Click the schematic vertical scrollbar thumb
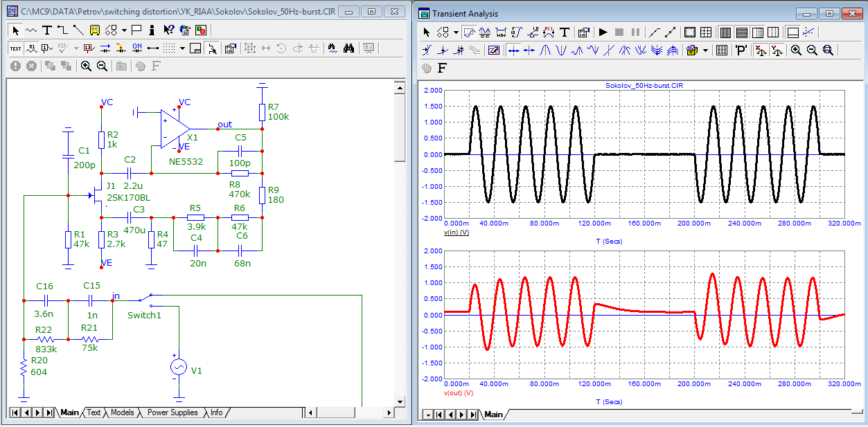 pos(400,128)
